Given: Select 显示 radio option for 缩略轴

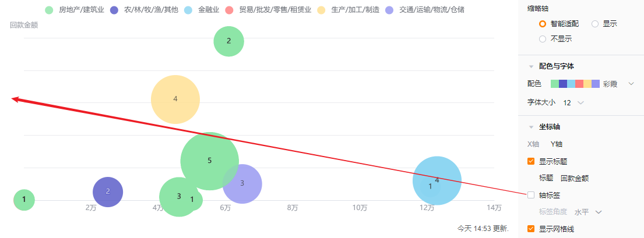Looking at the screenshot, I should 595,24.
